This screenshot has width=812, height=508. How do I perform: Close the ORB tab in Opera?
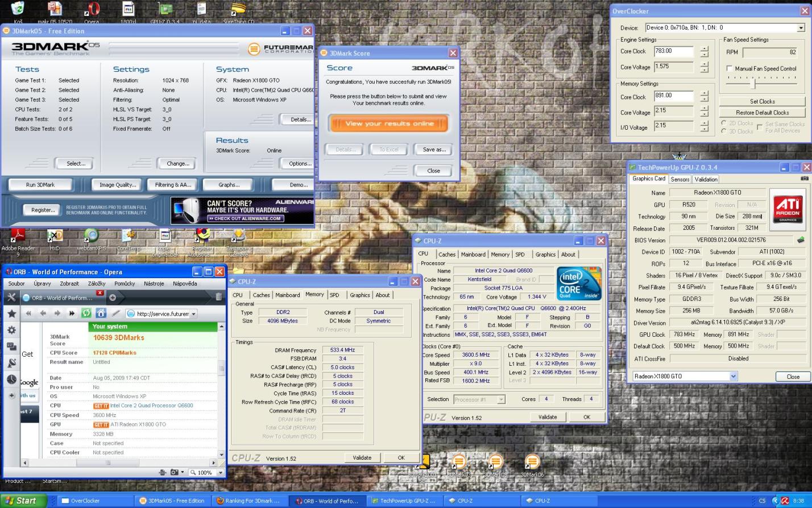(100, 293)
